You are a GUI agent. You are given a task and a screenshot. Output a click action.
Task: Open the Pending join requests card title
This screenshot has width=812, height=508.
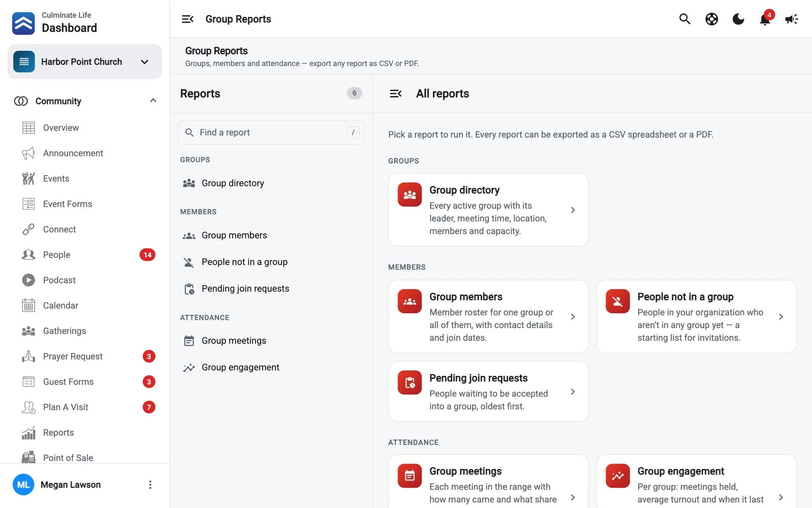click(x=478, y=378)
